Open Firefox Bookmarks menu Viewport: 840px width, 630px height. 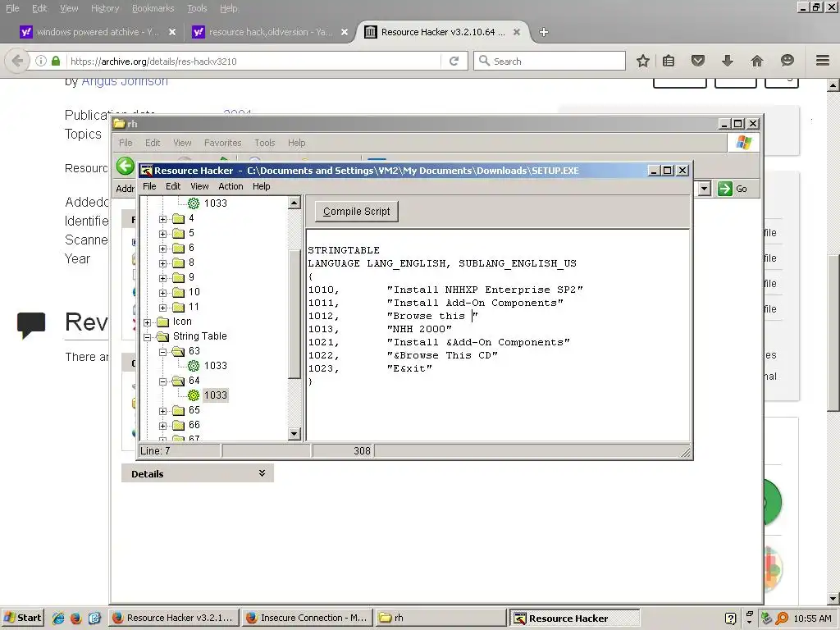[153, 8]
